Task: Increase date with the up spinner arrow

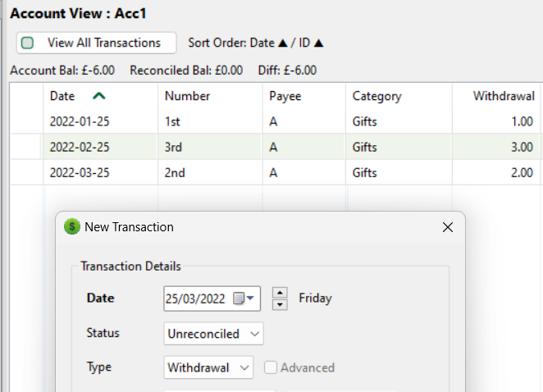Action: [x=280, y=293]
